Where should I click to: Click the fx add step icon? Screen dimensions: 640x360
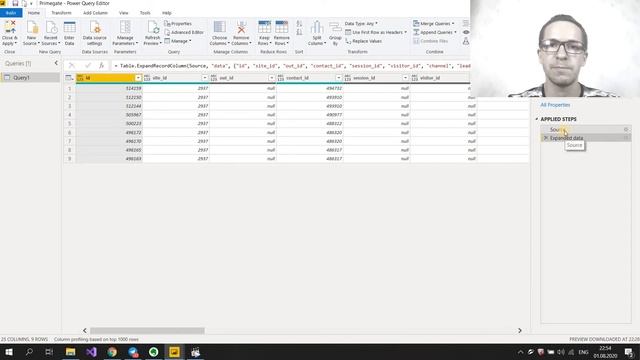[102, 66]
